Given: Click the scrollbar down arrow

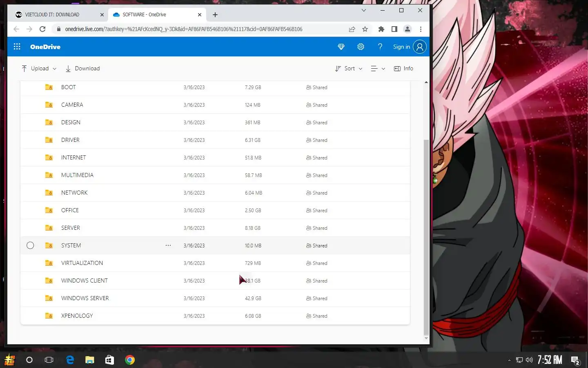Looking at the screenshot, I should coord(426,339).
